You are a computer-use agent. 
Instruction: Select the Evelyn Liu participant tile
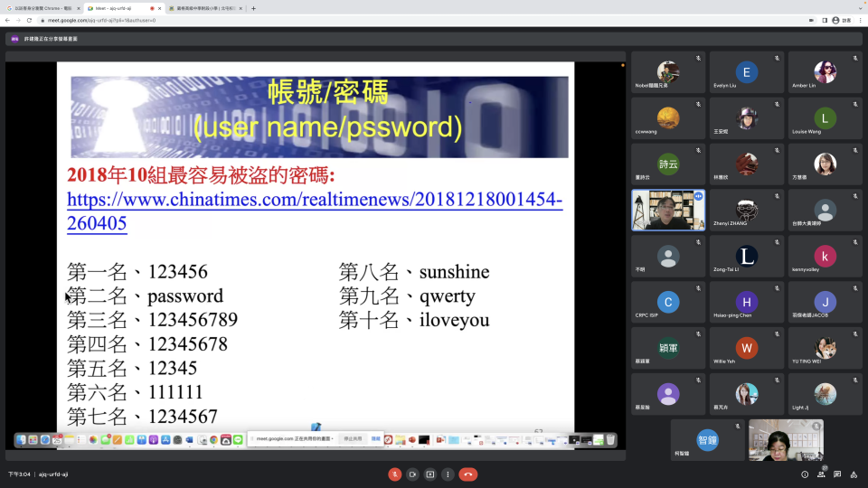[x=746, y=72]
